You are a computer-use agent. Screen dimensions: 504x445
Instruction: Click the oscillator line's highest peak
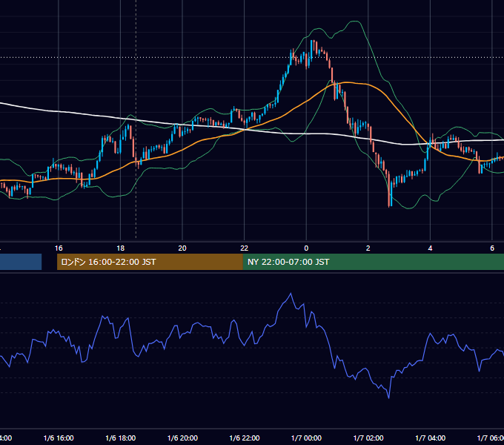tap(291, 293)
